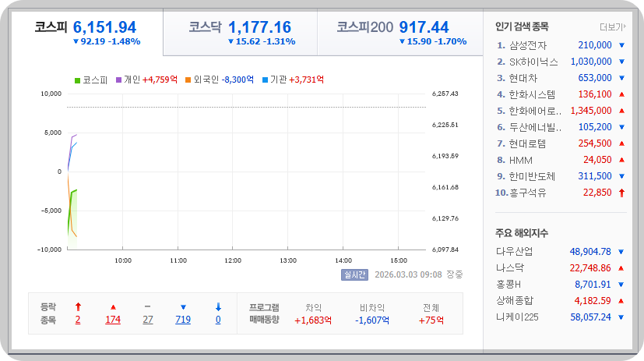Click the up arrow beside 상해종합 value
Image resolution: width=644 pixels, height=361 pixels.
point(621,301)
